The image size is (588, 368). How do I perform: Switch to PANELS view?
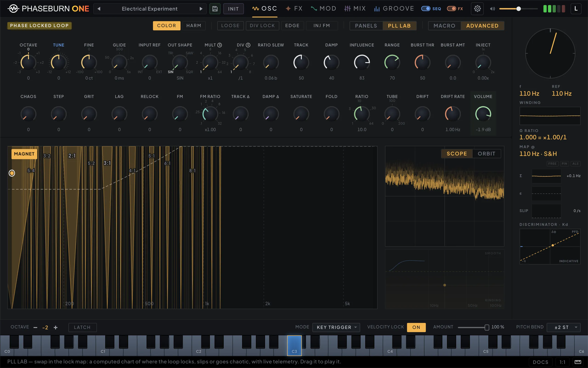[366, 26]
